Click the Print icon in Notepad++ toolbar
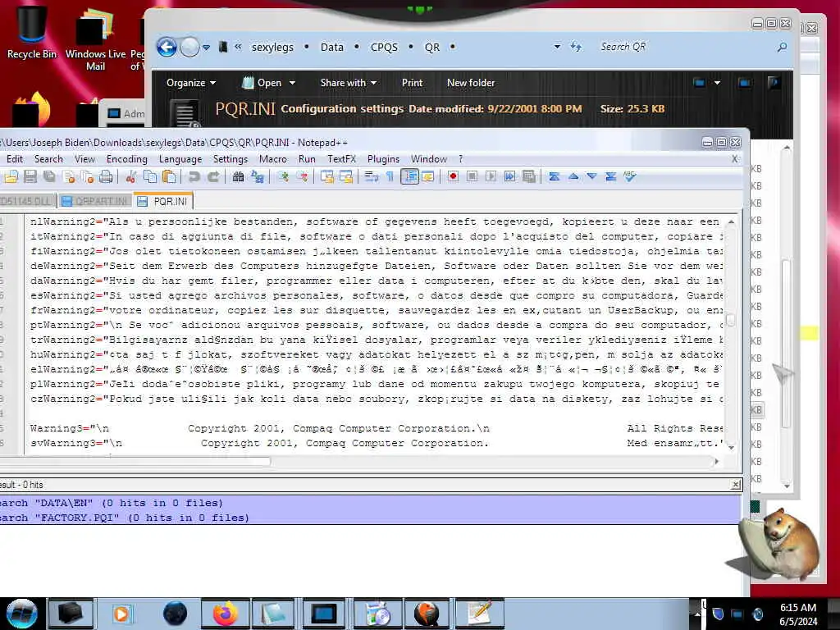The image size is (840, 630). pyautogui.click(x=106, y=176)
